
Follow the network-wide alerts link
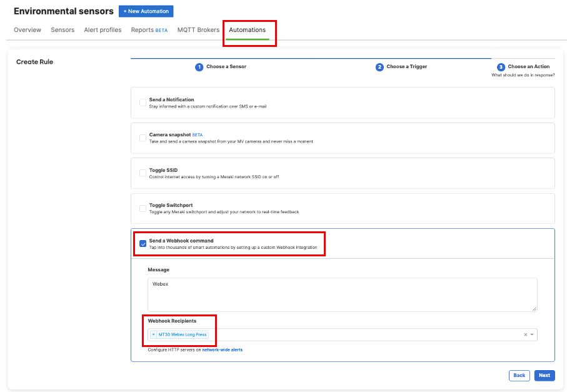click(x=222, y=350)
